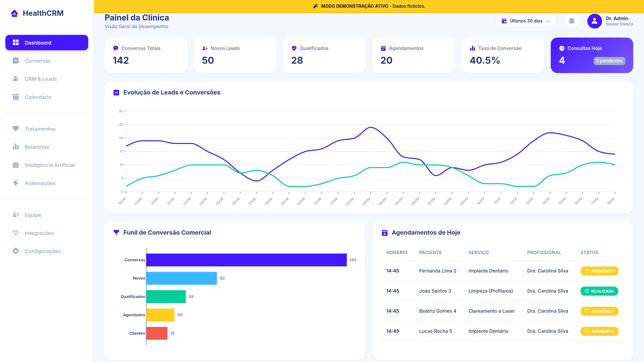The height and width of the screenshot is (362, 644).
Task: Go to Automações in the sidebar
Action: (47, 183)
